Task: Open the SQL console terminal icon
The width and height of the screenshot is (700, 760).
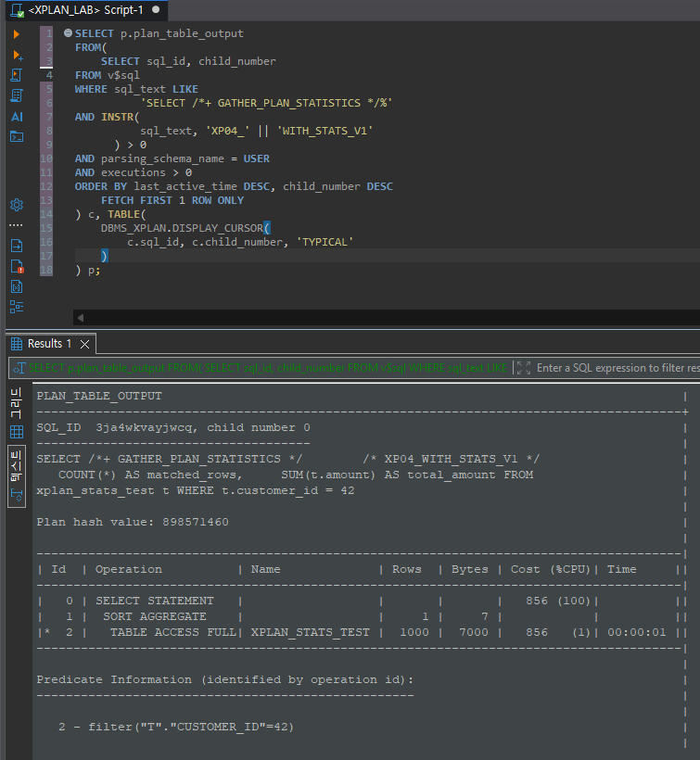Action: pyautogui.click(x=17, y=136)
